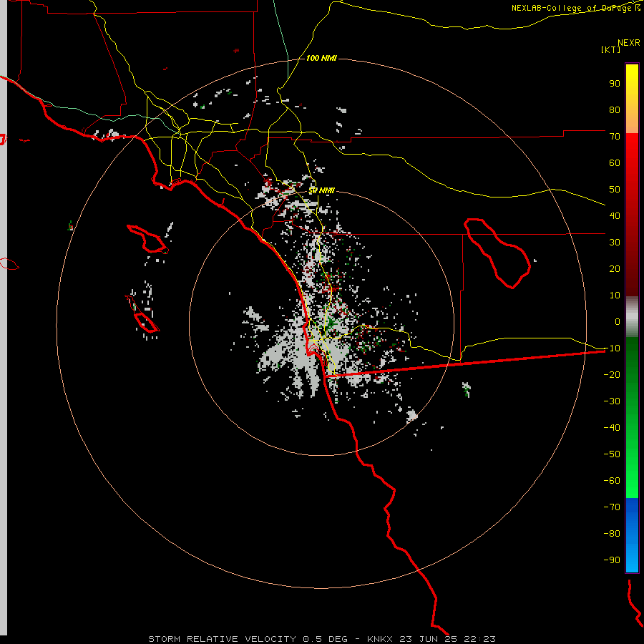644x644 pixels.
Task: Pick the gray zero-velocity segment of the color bar
Action: coord(632,317)
